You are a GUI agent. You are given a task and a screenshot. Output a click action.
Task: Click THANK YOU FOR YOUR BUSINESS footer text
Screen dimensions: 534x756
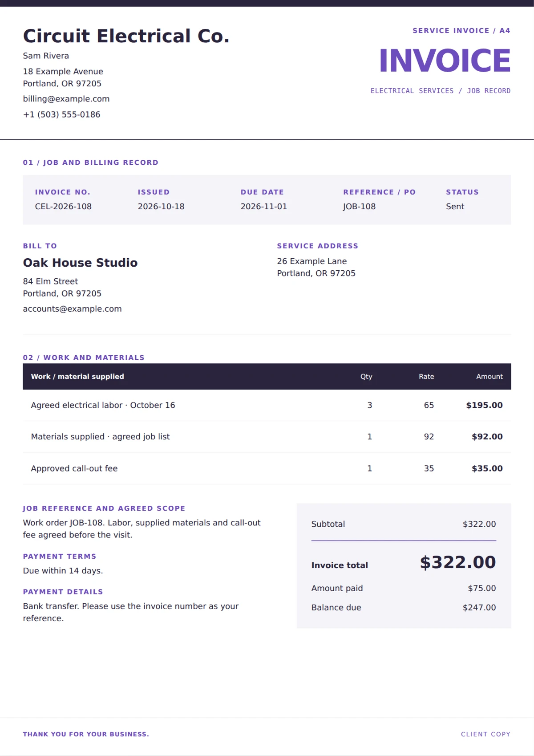pos(86,734)
